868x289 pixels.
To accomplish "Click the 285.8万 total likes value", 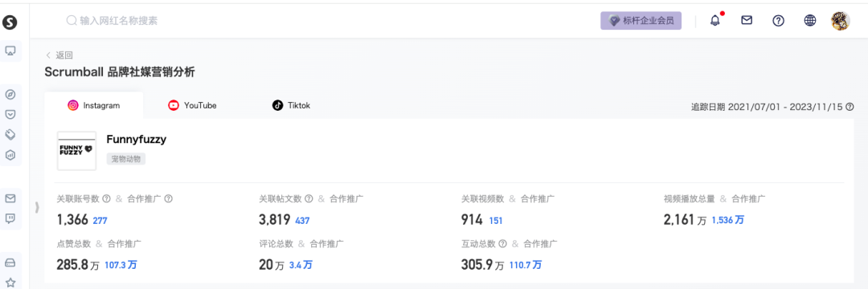I will tap(78, 265).
